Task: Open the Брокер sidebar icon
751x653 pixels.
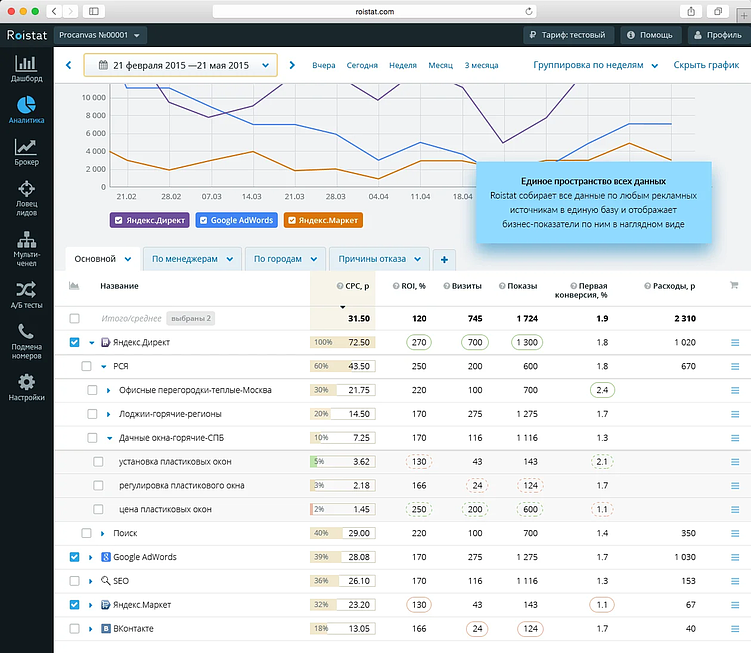Action: point(26,151)
